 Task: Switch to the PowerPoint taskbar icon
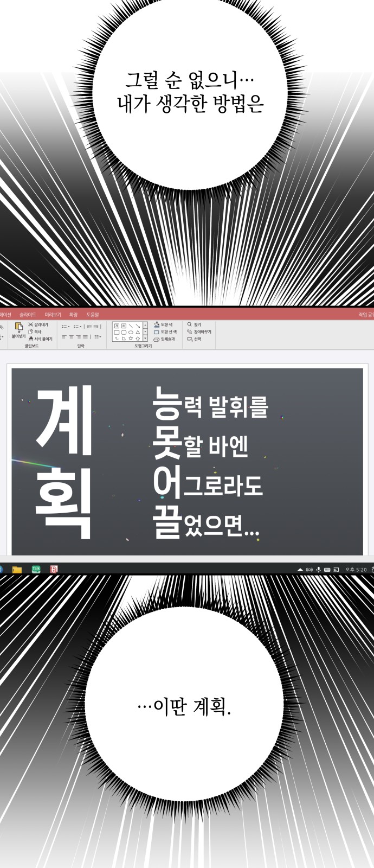coord(54,569)
